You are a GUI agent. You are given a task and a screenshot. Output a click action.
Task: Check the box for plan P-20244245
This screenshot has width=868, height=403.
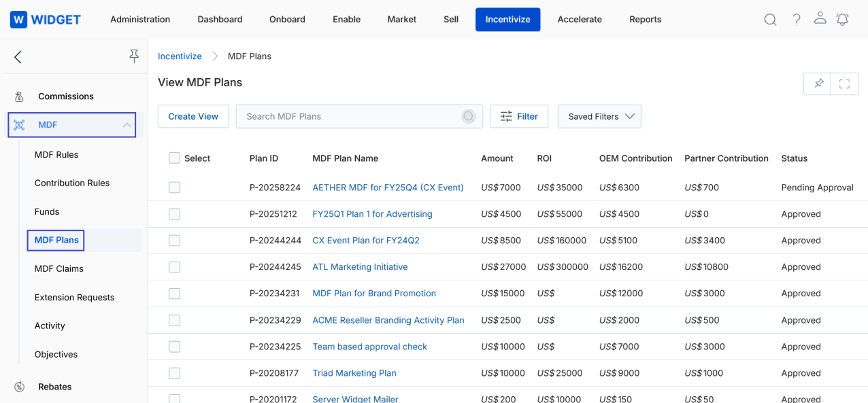pyautogui.click(x=174, y=267)
